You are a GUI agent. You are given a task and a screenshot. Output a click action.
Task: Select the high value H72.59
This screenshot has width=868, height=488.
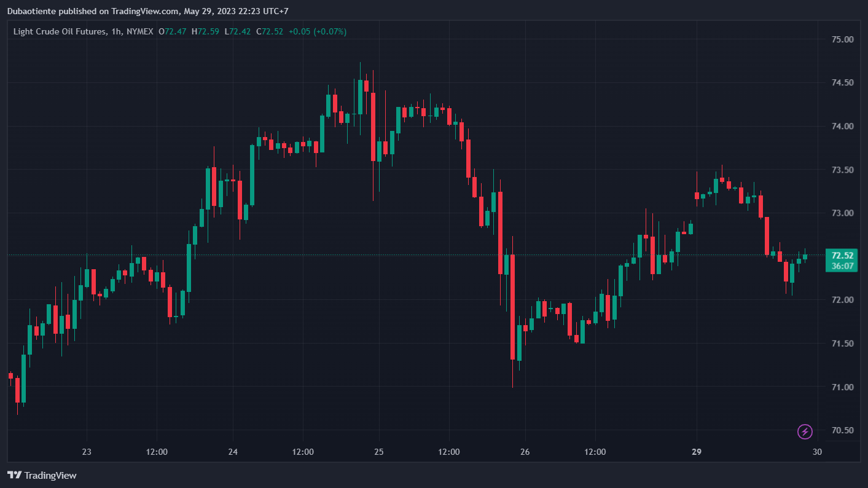[x=206, y=31]
